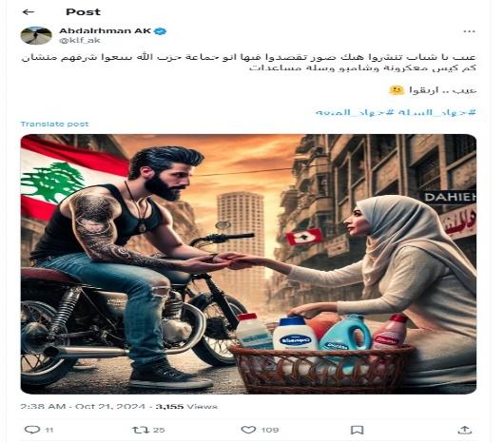This screenshot has height=443, width=504.
Task: View the 3,155 Views count
Action: coord(186,406)
